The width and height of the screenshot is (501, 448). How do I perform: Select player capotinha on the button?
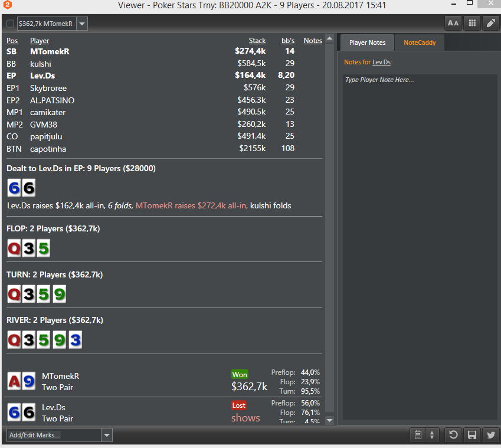pos(48,149)
